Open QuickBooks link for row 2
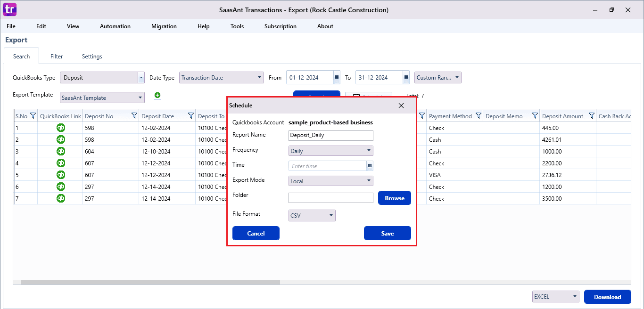The image size is (644, 309). pyautogui.click(x=61, y=139)
